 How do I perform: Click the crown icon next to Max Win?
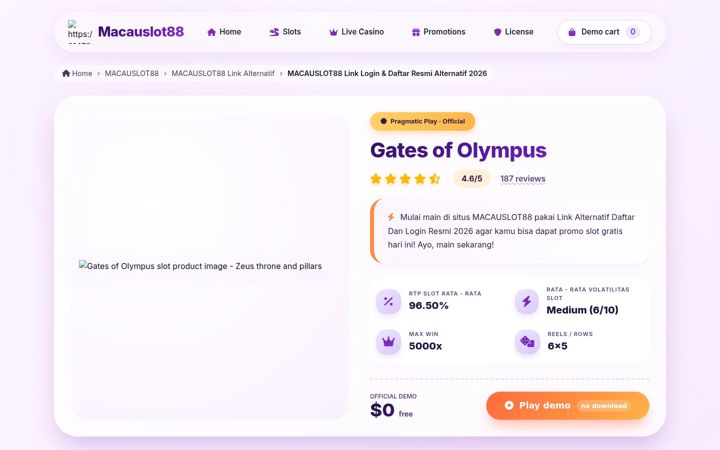click(388, 342)
